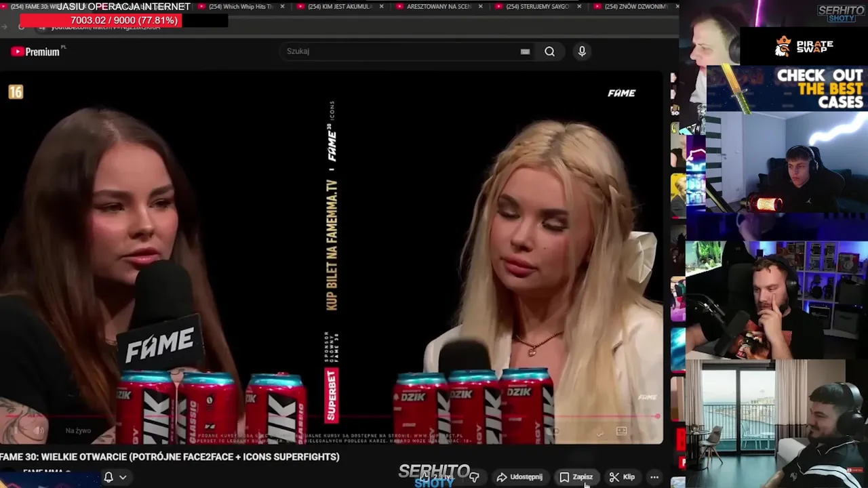Click the video progress bar
This screenshot has width=868, height=488.
tap(331, 417)
